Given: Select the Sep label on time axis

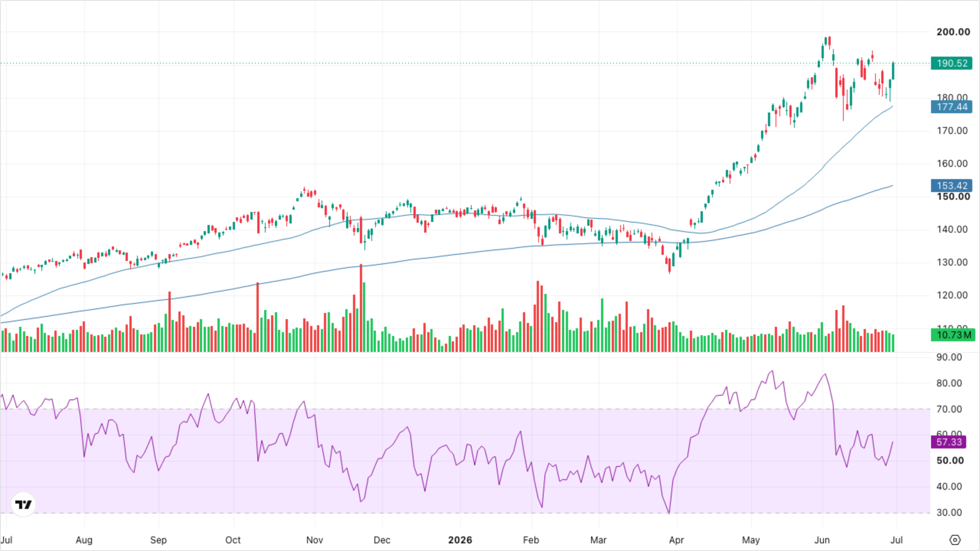Looking at the screenshot, I should coord(158,540).
